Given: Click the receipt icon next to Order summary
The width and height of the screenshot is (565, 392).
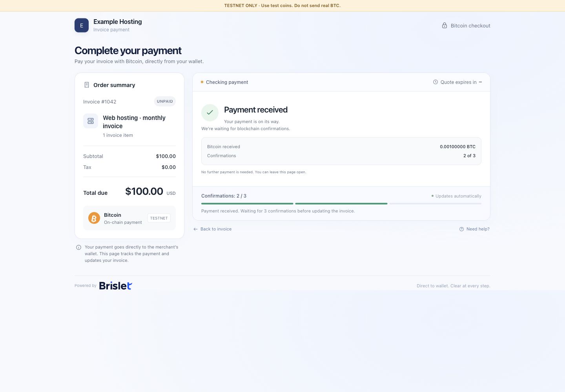Looking at the screenshot, I should click(x=87, y=85).
